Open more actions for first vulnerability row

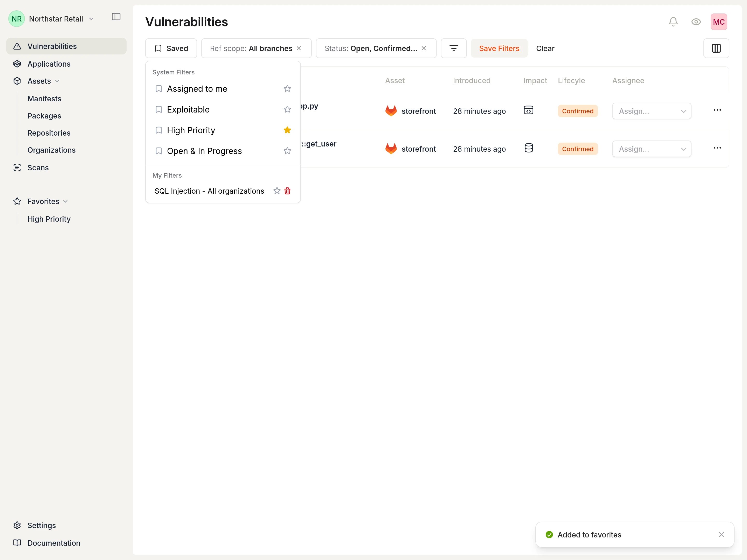pyautogui.click(x=717, y=110)
